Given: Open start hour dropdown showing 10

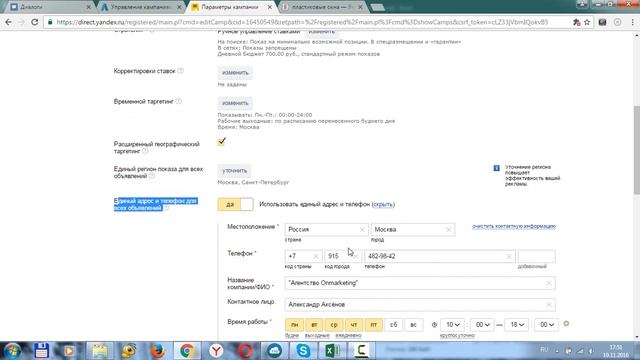Looking at the screenshot, I should (x=452, y=325).
